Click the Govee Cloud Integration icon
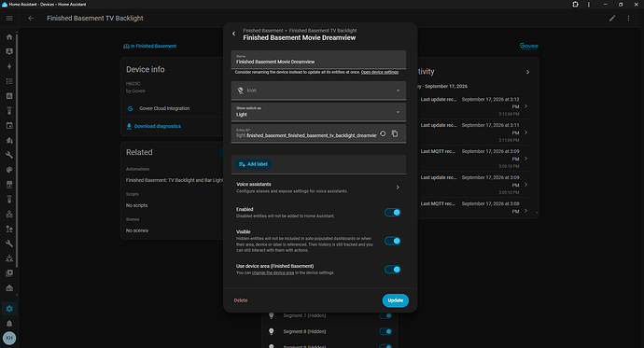Screen dimensions: 644x348 (x=130, y=109)
